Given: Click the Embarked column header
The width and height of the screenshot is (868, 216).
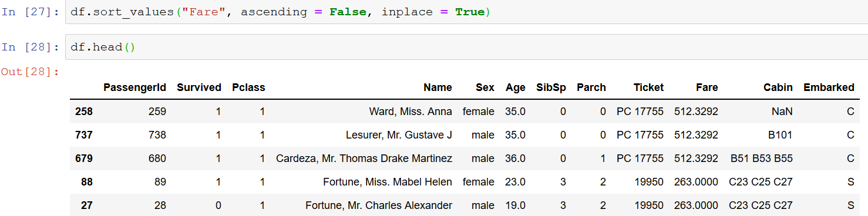Looking at the screenshot, I should pos(829,87).
